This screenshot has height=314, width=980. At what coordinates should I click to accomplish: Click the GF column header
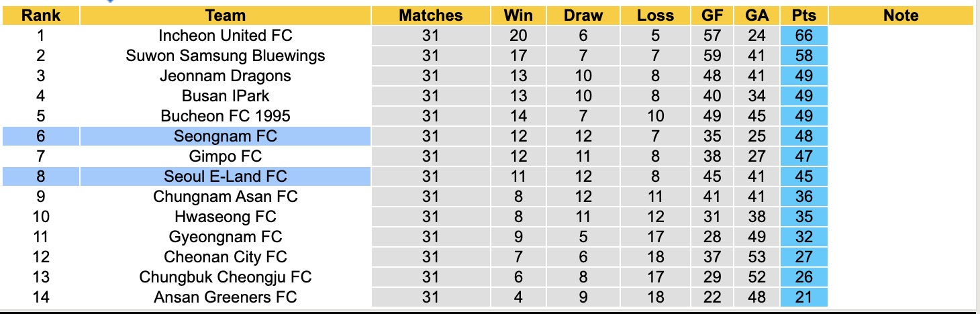[x=712, y=15]
